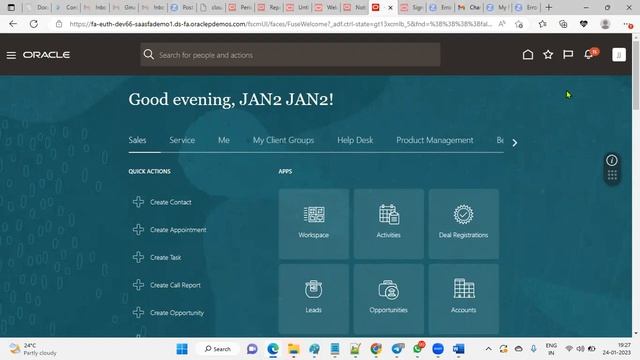Open Microsoft Edge from taskbar
The image size is (640, 360).
point(273,349)
